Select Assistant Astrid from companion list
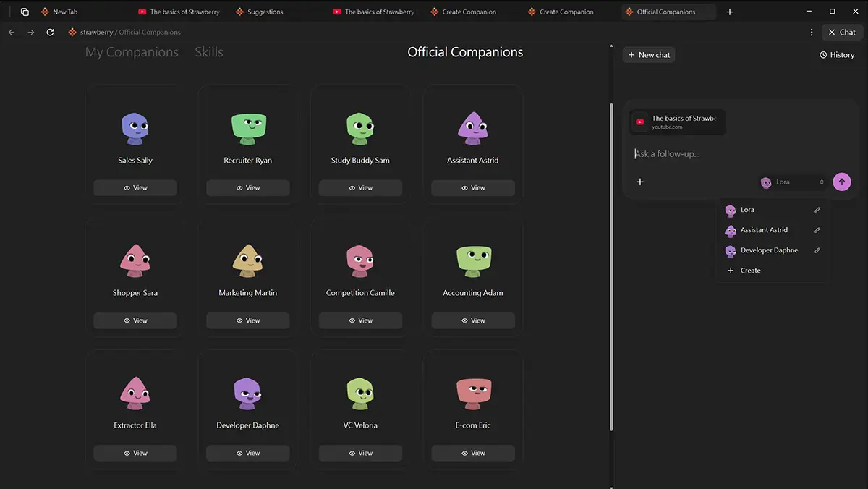This screenshot has width=868, height=489. point(764,230)
